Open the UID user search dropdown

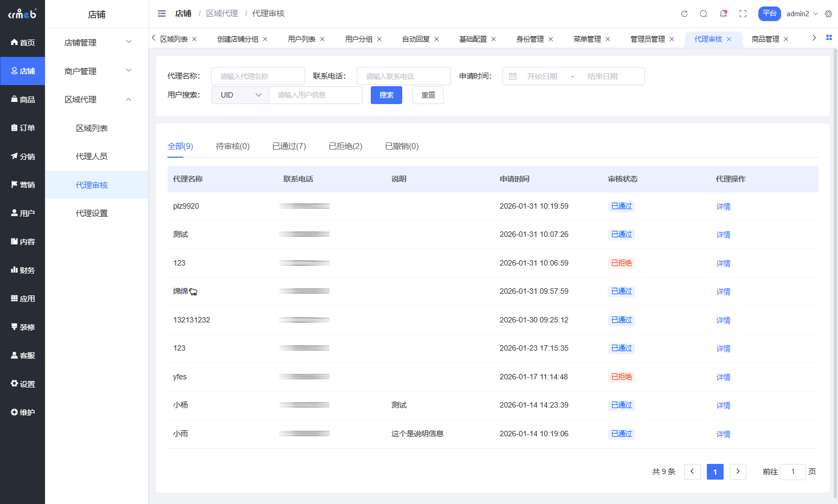click(x=240, y=95)
